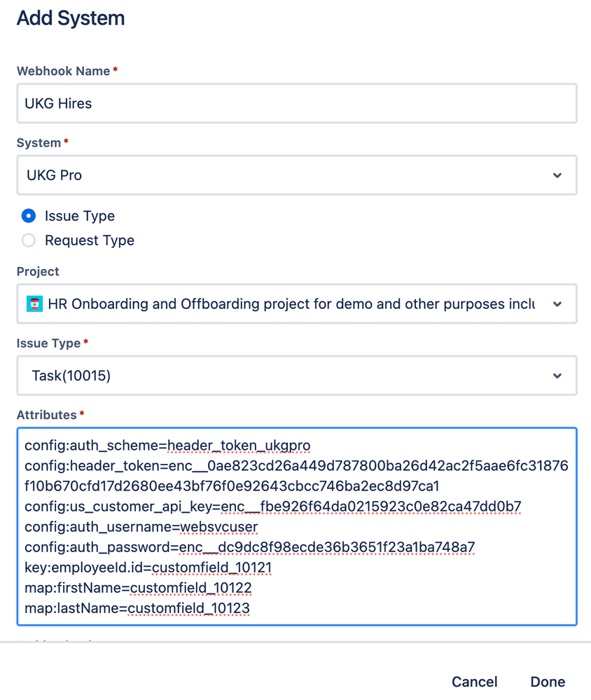Screen dimensions: 591x700
Task: Click the Webhook Name input field
Action: [297, 103]
